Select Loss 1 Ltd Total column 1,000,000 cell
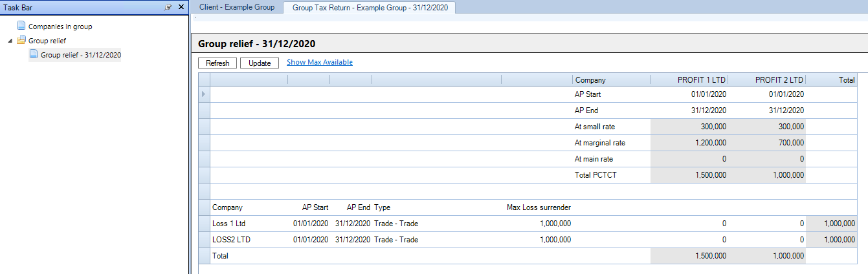This screenshot has height=274, width=868. [x=831, y=224]
